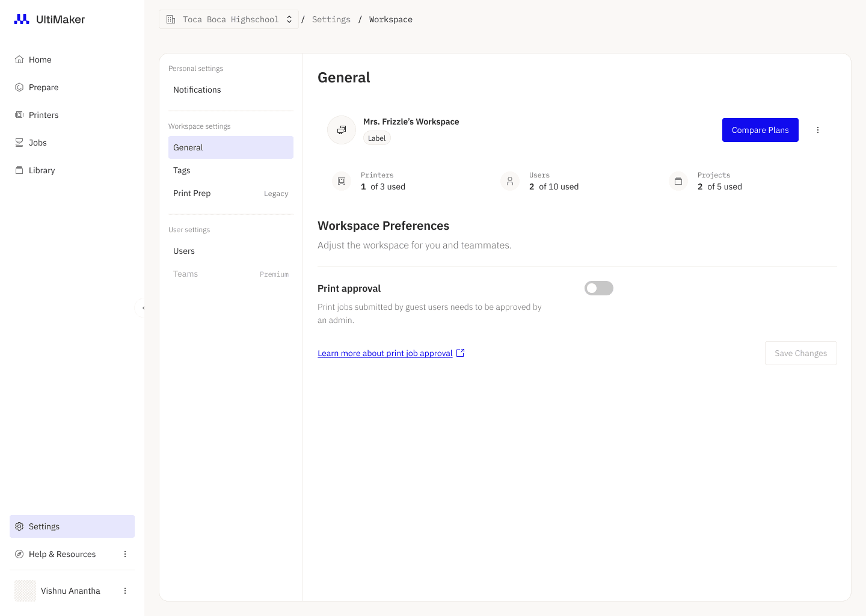Collapse the left sidebar
This screenshot has width=866, height=616.
(143, 308)
